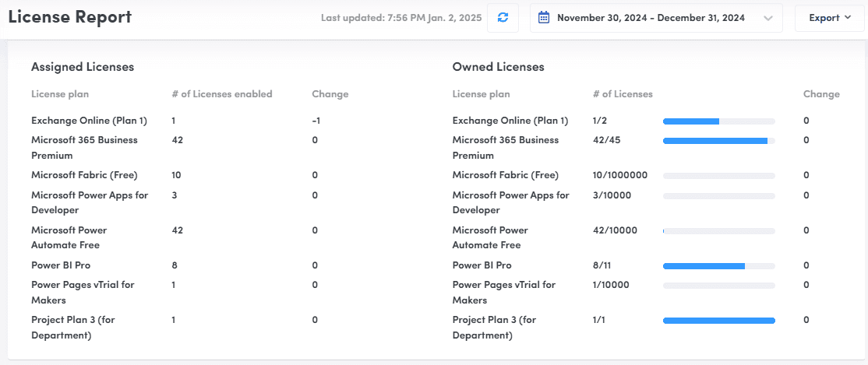Click the blue refresh icon button
Screen dimensions: 868x365
503,18
